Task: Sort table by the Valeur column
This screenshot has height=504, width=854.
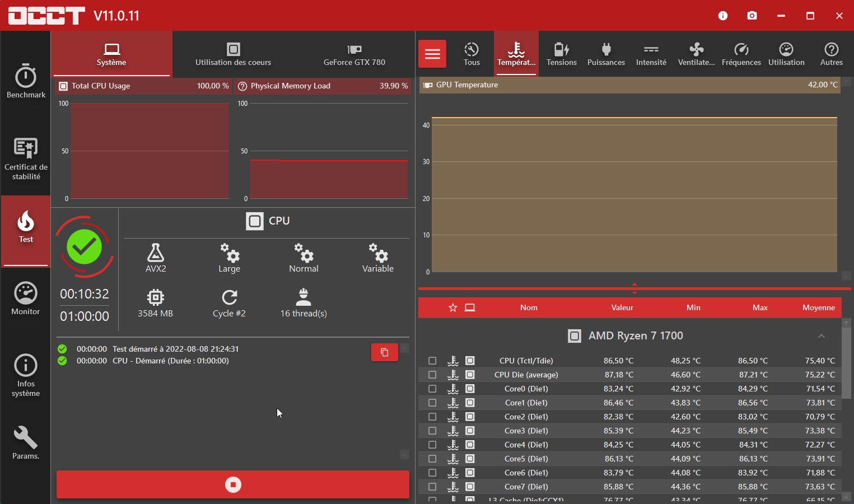Action: [x=622, y=307]
